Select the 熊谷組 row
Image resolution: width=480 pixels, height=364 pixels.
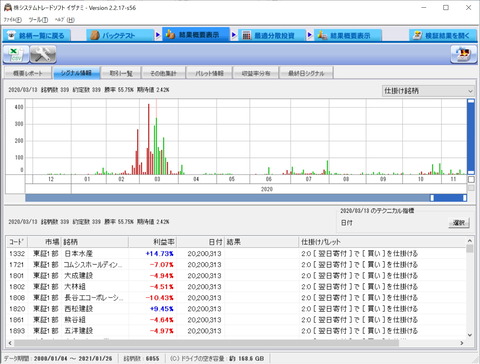click(x=236, y=320)
